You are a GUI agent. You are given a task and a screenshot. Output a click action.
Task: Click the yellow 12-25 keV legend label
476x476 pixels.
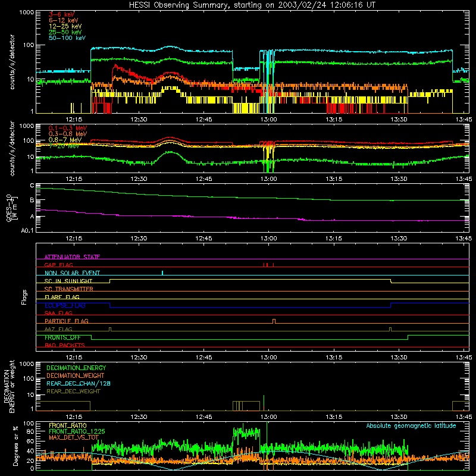pos(65,26)
